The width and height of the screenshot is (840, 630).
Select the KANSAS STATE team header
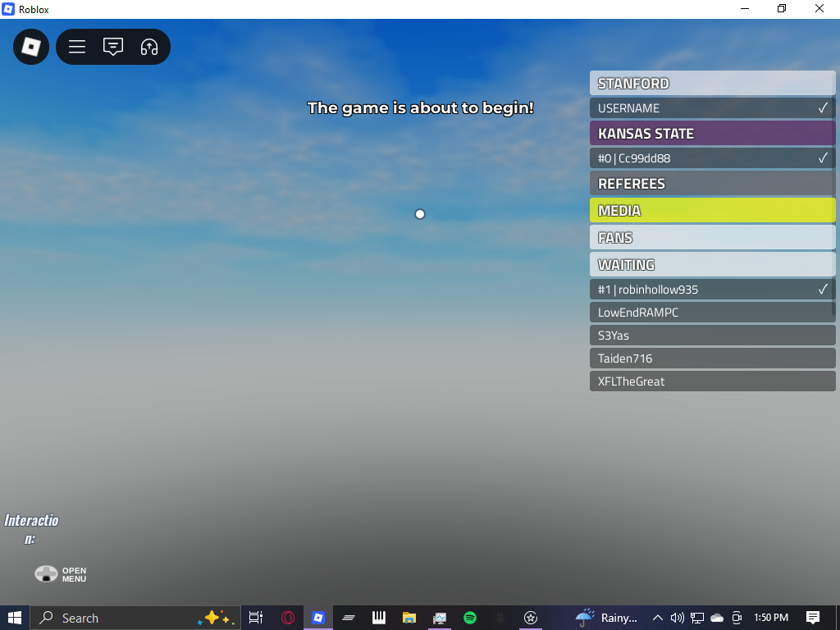pyautogui.click(x=713, y=133)
